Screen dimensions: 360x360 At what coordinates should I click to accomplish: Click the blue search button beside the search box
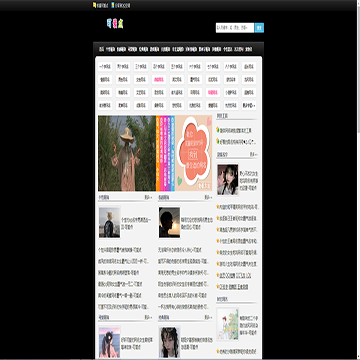pyautogui.click(x=259, y=28)
